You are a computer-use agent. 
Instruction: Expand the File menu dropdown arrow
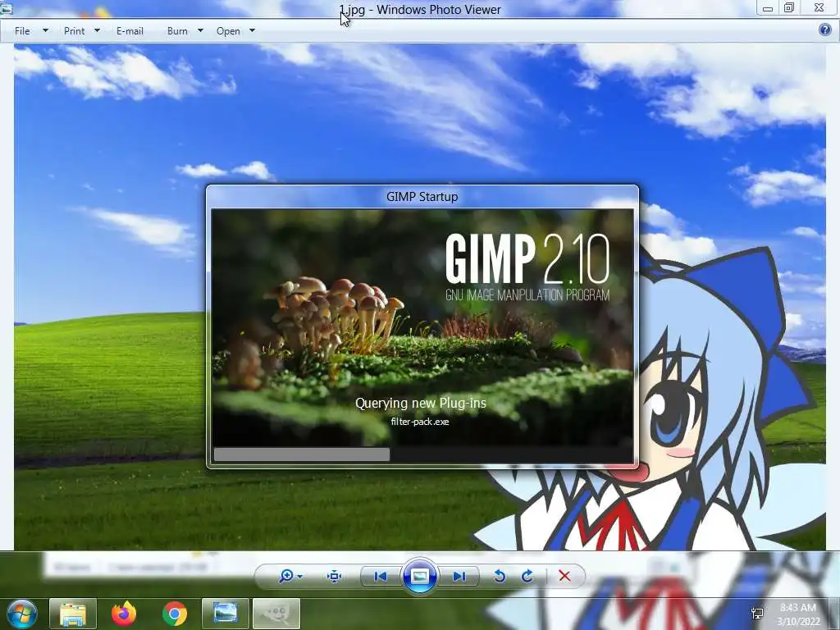pyautogui.click(x=46, y=30)
